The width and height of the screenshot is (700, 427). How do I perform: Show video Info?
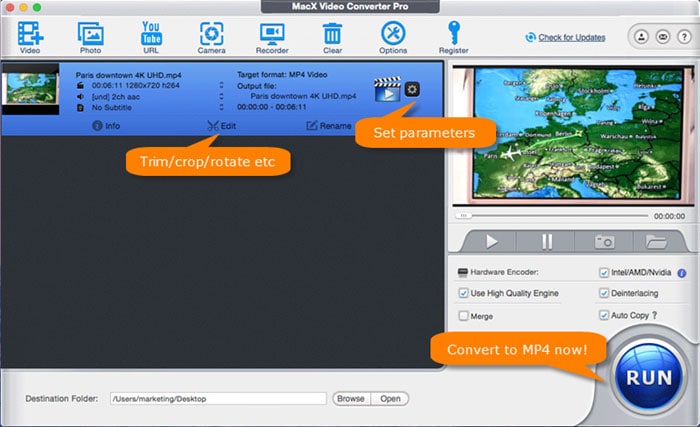(106, 126)
